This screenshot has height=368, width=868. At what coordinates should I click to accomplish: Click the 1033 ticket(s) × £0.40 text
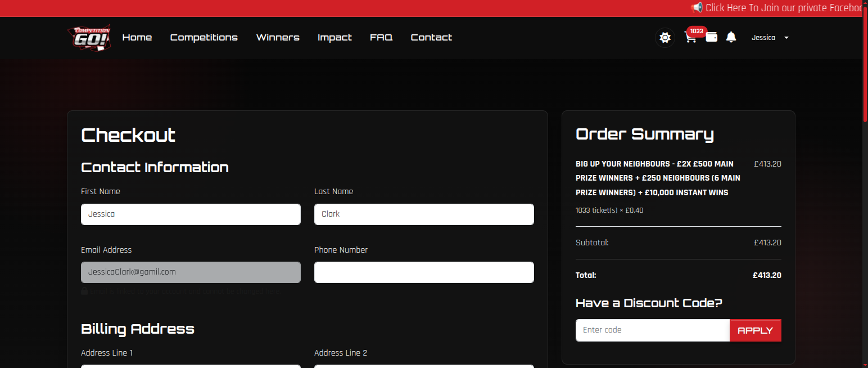click(609, 210)
